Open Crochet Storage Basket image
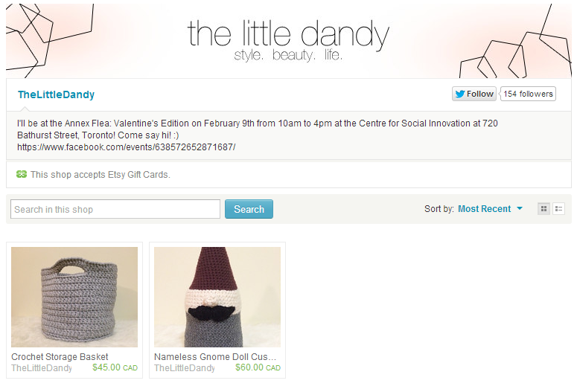 [x=74, y=297]
